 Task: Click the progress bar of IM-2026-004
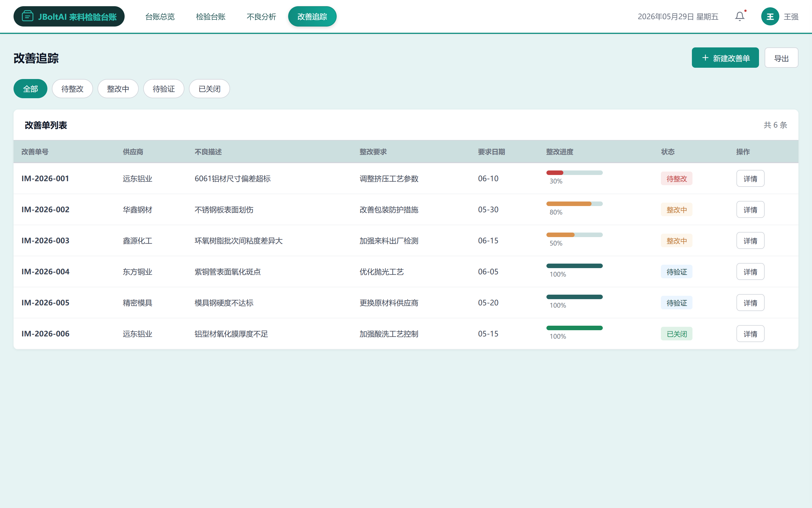(574, 266)
